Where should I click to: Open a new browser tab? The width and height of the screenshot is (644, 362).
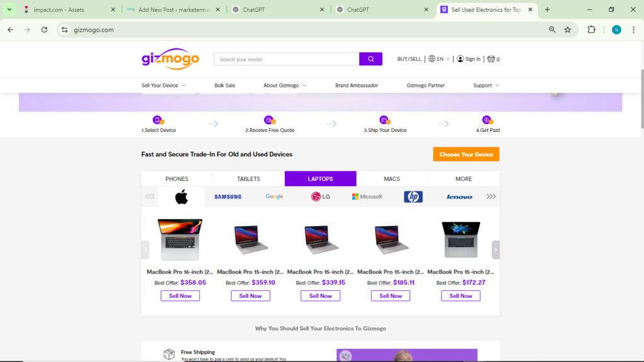(547, 9)
